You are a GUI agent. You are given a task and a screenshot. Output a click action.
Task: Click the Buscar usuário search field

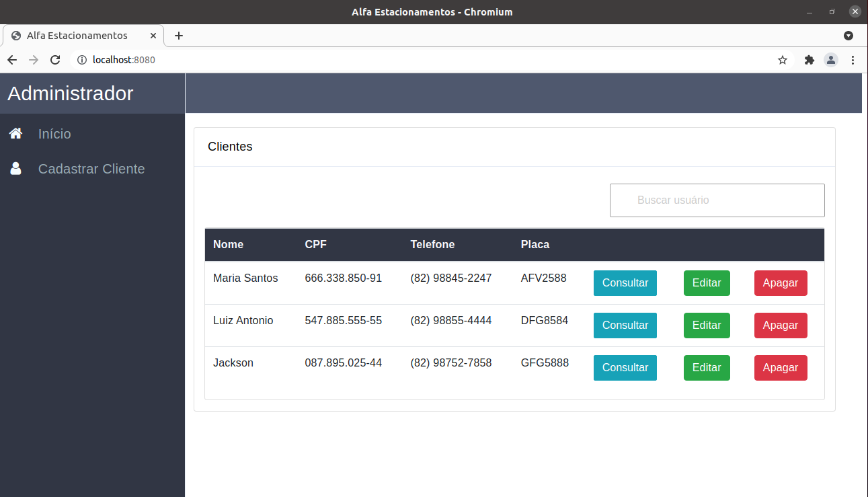[717, 200]
